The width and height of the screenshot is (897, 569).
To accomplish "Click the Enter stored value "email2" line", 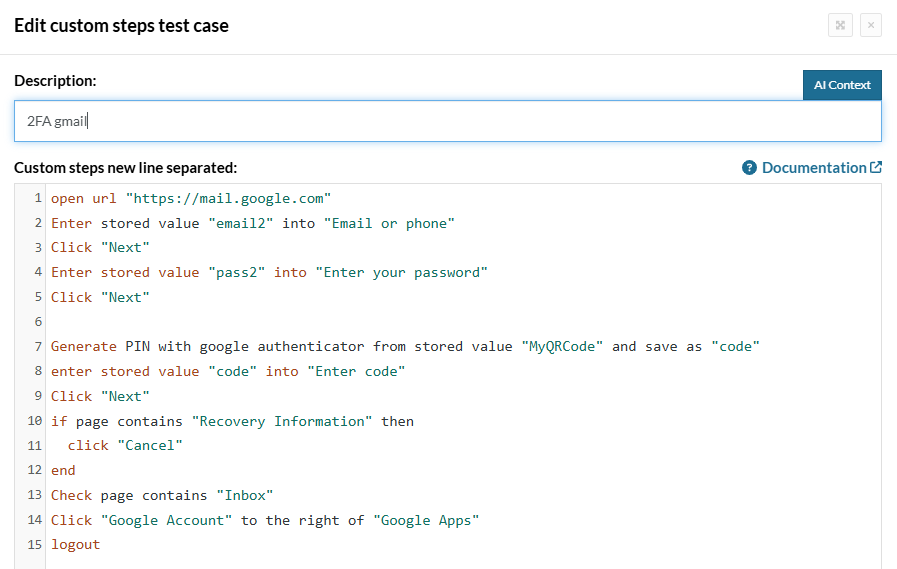I will coord(252,223).
